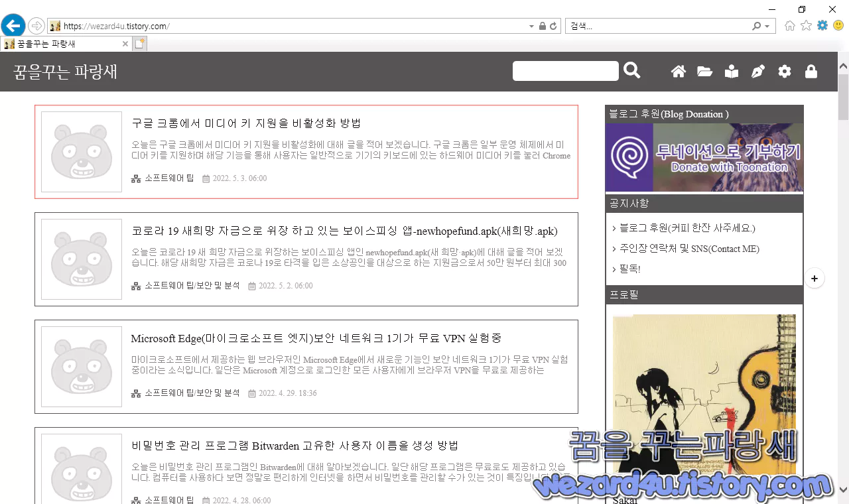
Task: Open the blog settings gear icon
Action: coord(784,71)
